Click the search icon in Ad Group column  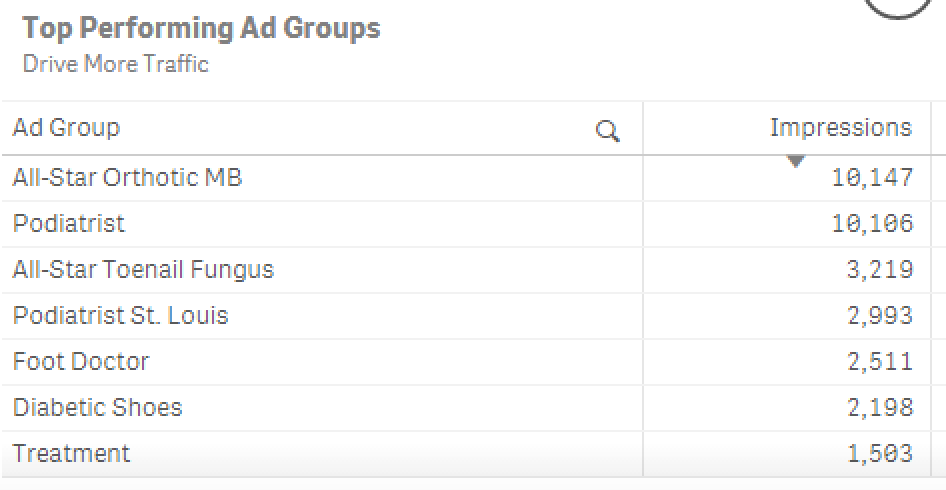tap(607, 130)
